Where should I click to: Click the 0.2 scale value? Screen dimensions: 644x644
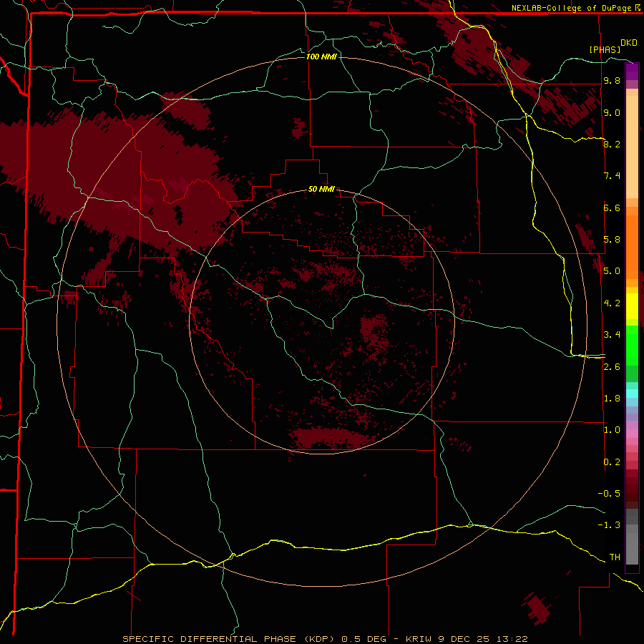(x=612, y=462)
